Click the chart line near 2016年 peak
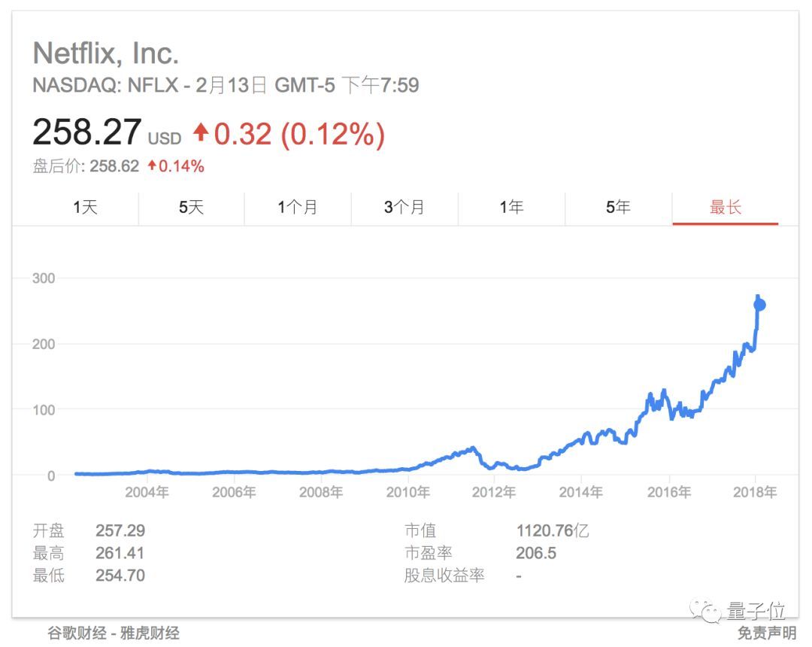The height and width of the screenshot is (647, 812). 663,393
